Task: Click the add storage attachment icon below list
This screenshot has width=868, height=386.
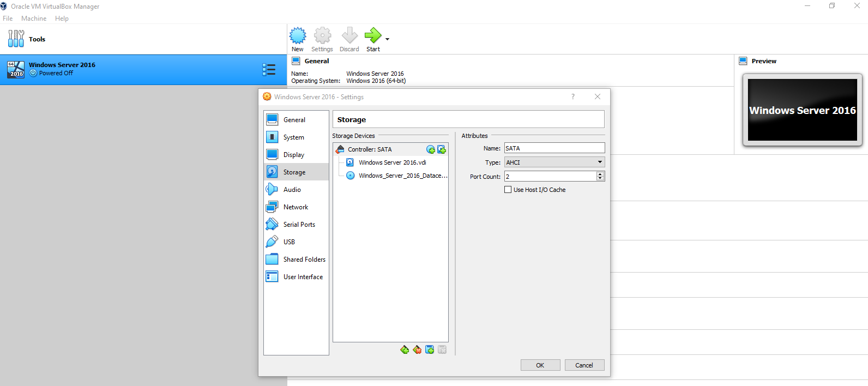Action: click(x=430, y=349)
